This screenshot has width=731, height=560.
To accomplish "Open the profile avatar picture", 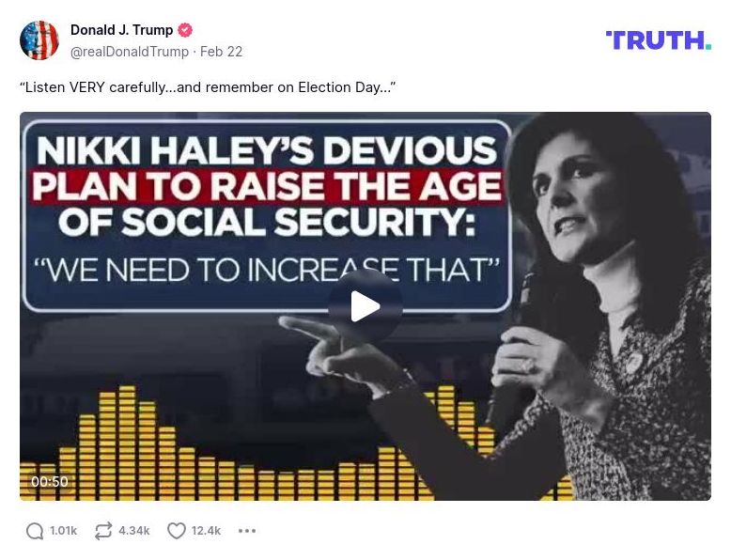I will pyautogui.click(x=39, y=40).
